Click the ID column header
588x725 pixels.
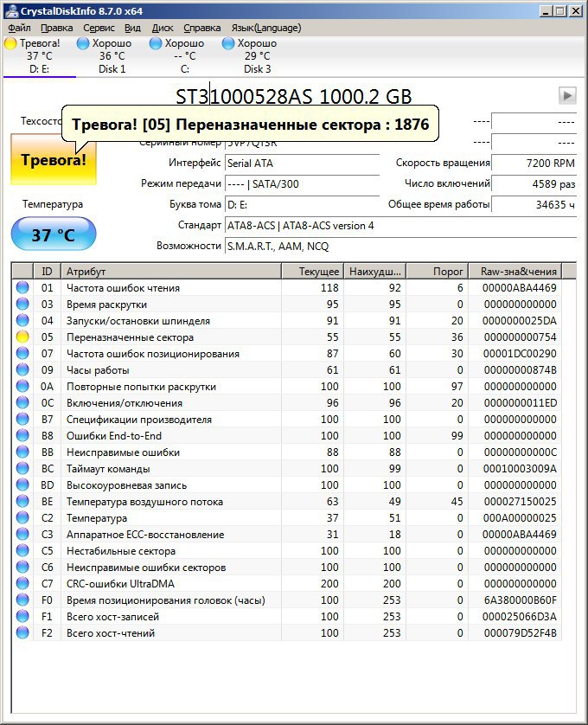pyautogui.click(x=48, y=271)
